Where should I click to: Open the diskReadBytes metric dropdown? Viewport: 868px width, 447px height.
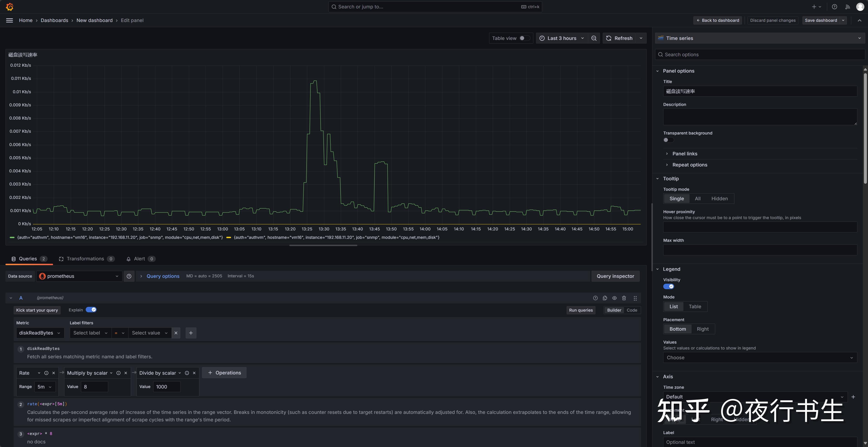pyautogui.click(x=40, y=333)
